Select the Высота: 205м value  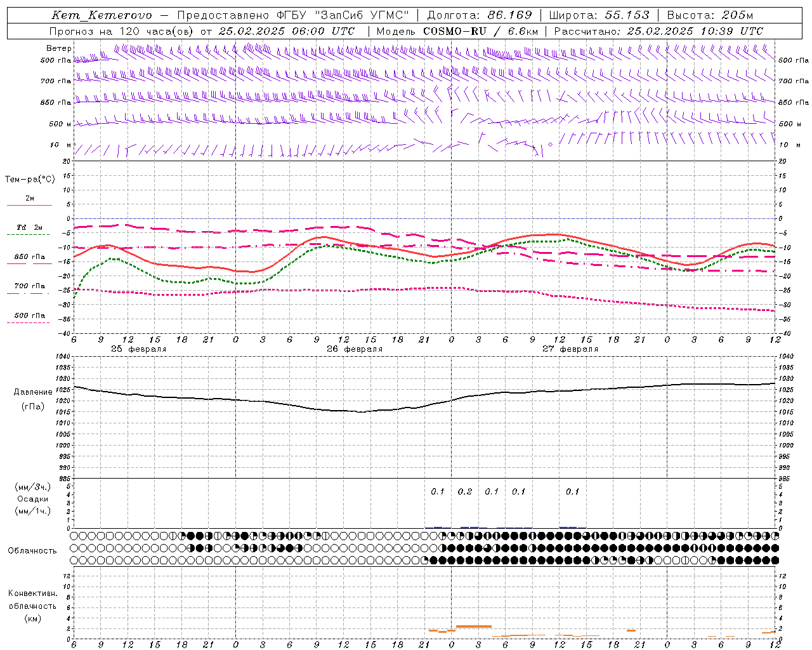tap(710, 15)
